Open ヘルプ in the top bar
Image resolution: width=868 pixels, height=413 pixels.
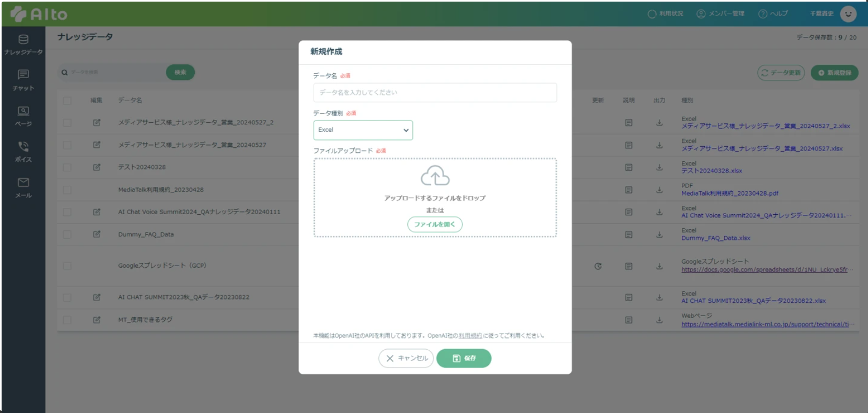773,14
